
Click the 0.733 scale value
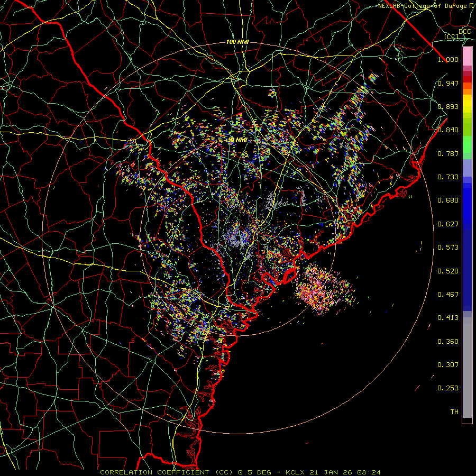pos(448,177)
